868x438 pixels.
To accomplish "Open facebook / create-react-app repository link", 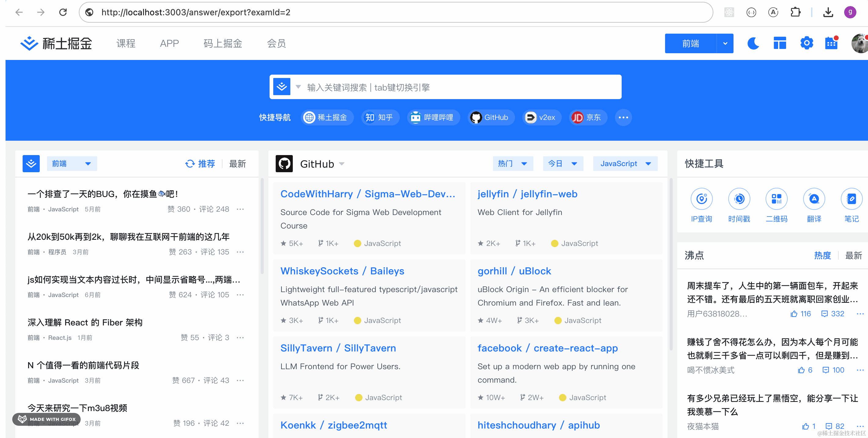I will tap(547, 348).
